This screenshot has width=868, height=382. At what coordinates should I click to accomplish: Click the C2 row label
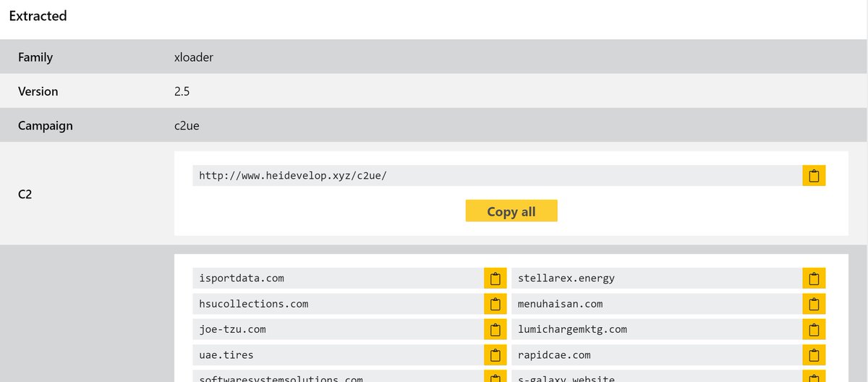click(x=26, y=194)
